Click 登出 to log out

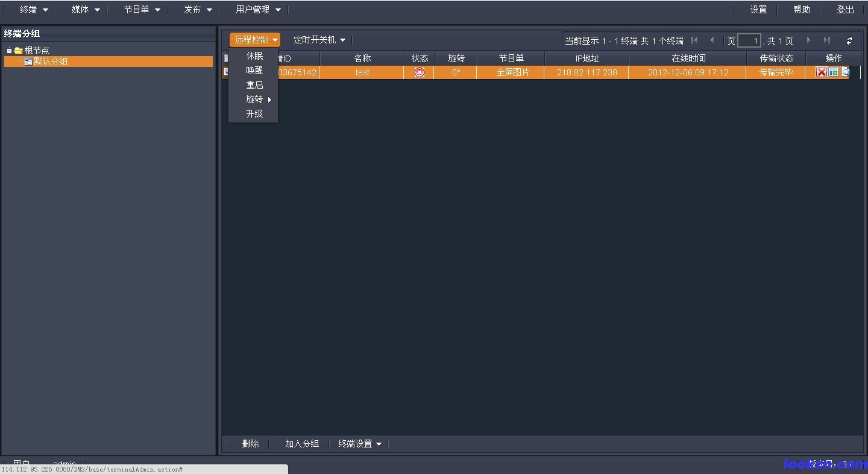(x=845, y=10)
